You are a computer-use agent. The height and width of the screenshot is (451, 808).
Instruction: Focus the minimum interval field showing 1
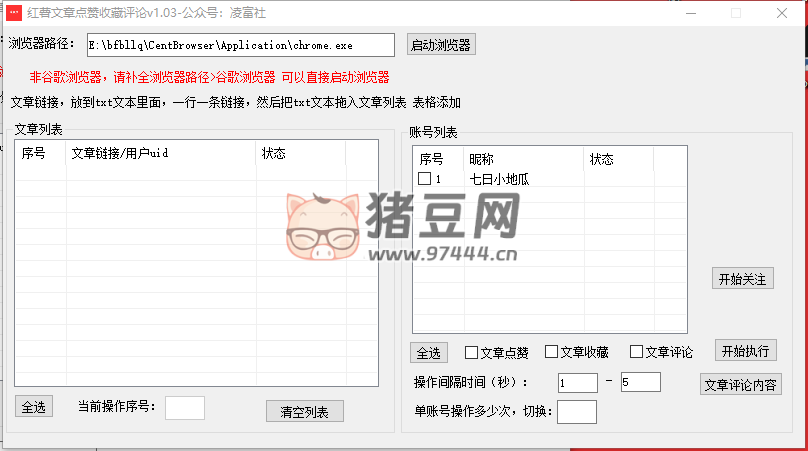tap(577, 383)
